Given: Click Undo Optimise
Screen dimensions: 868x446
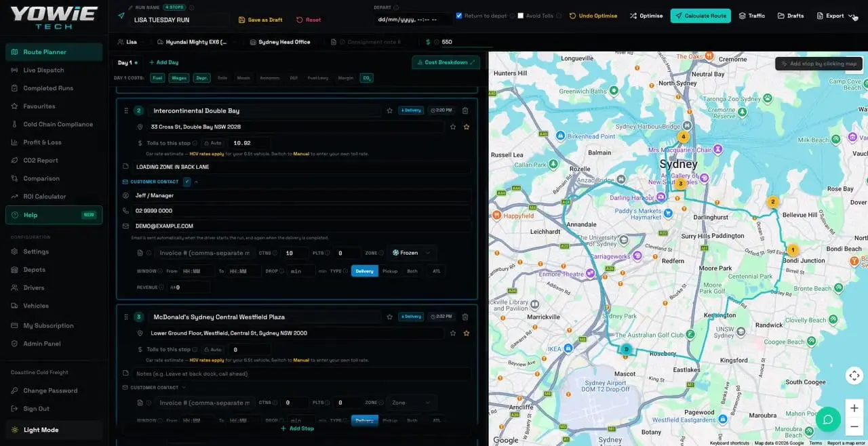Looking at the screenshot, I should pyautogui.click(x=593, y=16).
